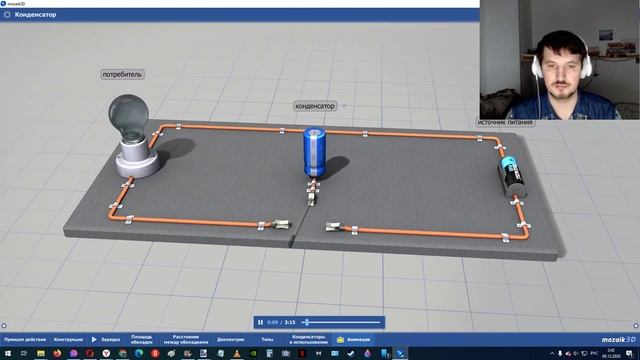Image resolution: width=640 pixels, height=360 pixels.
Task: Open the 'Конструкция' tab
Action: 68,340
